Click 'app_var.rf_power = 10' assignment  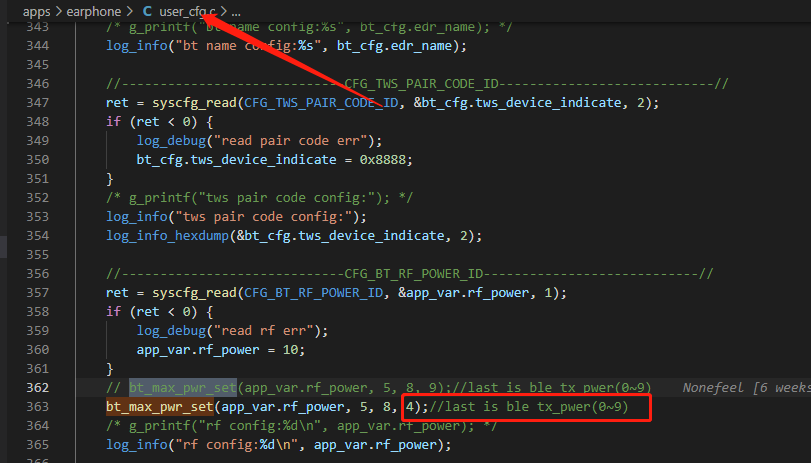click(x=221, y=350)
